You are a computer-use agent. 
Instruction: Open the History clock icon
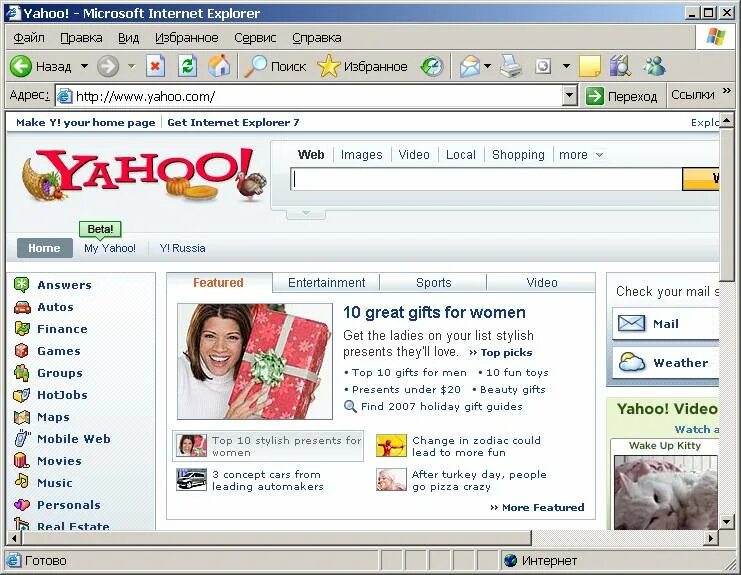[432, 66]
